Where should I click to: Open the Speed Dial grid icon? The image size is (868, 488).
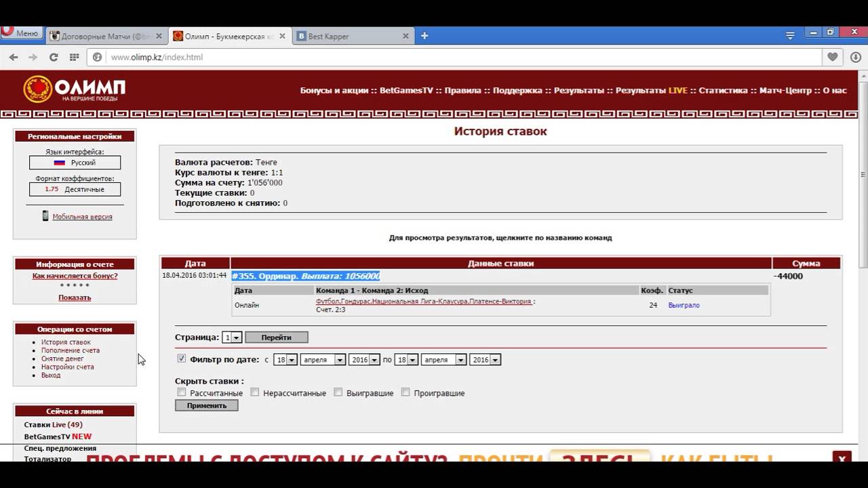pyautogui.click(x=74, y=58)
